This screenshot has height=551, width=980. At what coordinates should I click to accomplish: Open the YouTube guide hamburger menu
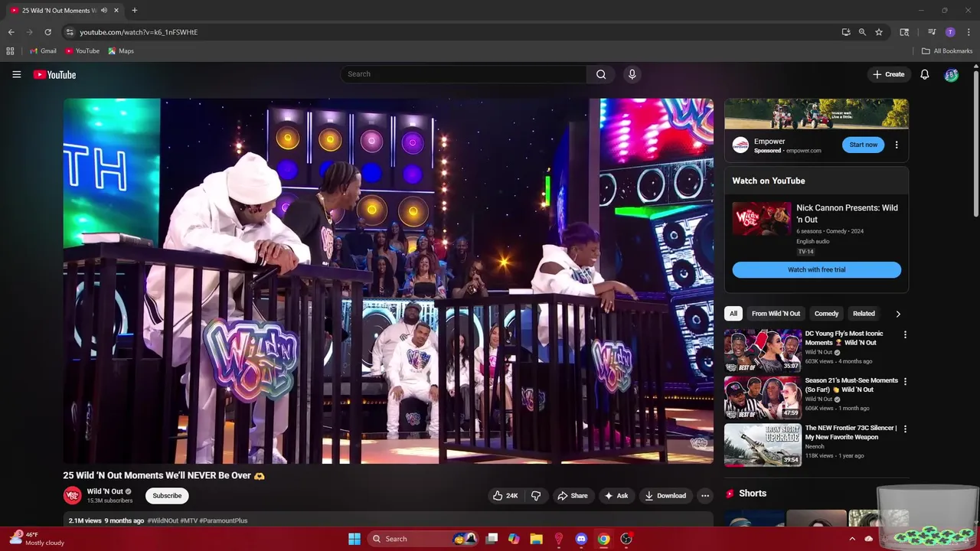(x=16, y=74)
